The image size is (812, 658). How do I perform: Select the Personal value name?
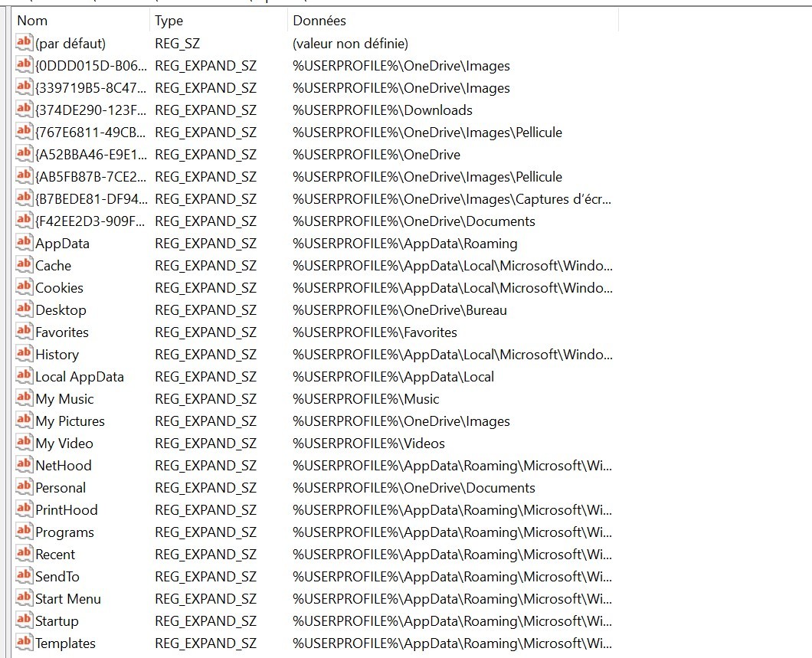tap(61, 488)
